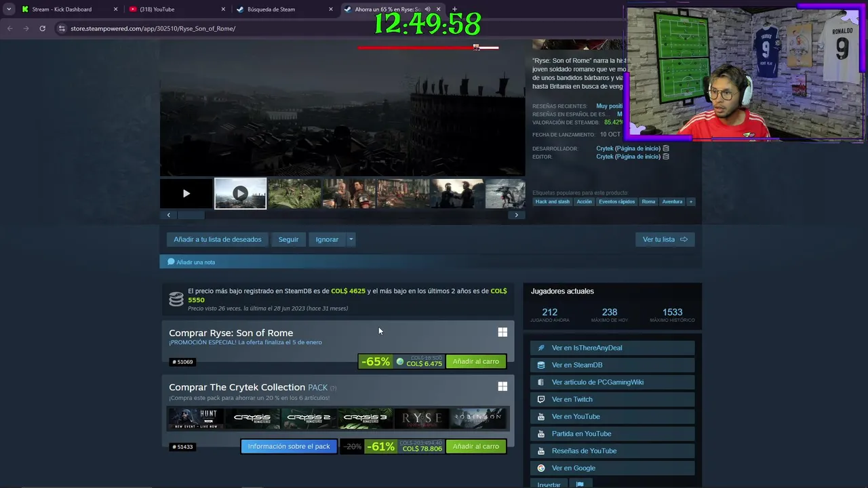Open Ver en YouTube link

(x=612, y=416)
